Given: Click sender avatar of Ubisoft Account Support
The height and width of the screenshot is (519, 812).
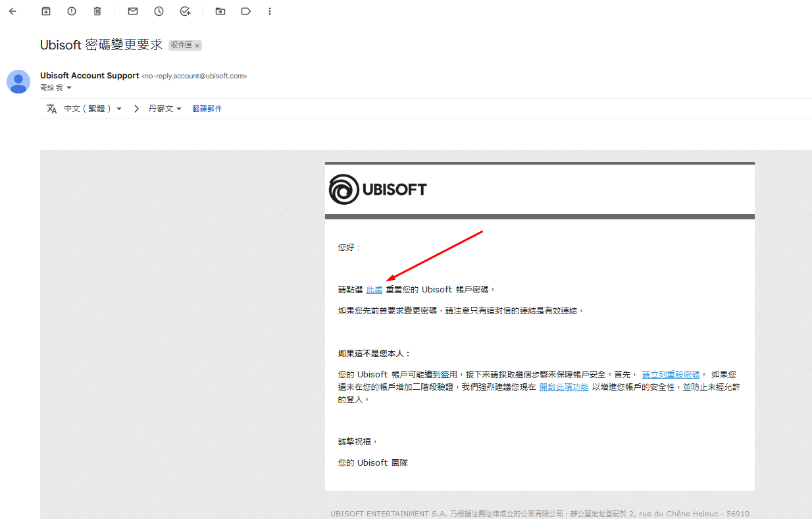Looking at the screenshot, I should [18, 82].
